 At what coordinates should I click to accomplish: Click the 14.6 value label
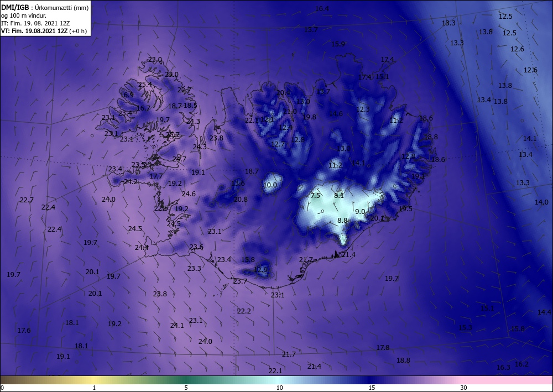336,113
